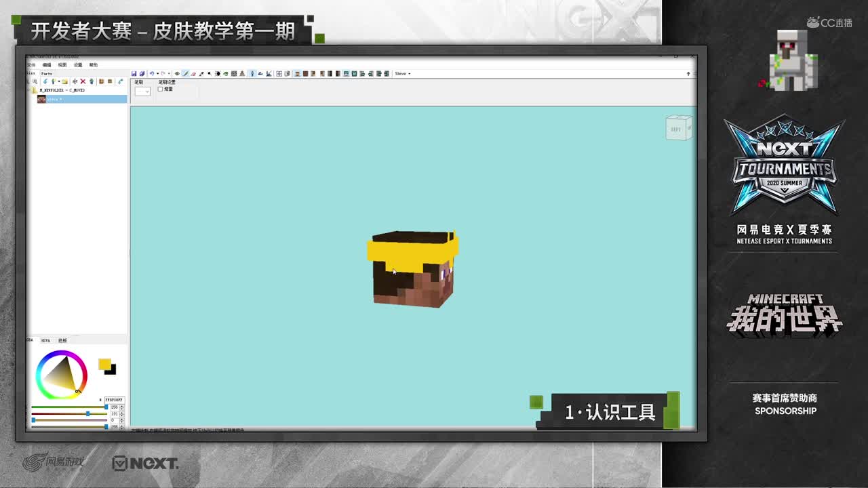Click the larger brown tree-size icon

pyautogui.click(x=101, y=81)
